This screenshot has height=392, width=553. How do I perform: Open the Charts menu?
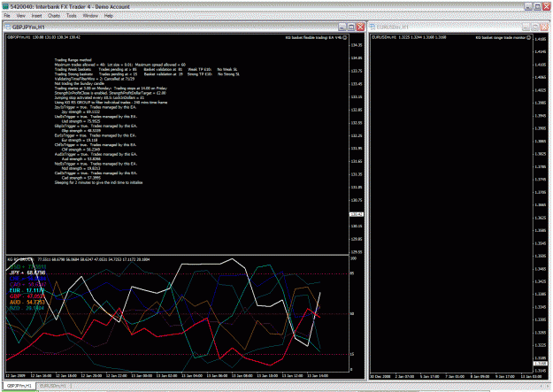54,16
